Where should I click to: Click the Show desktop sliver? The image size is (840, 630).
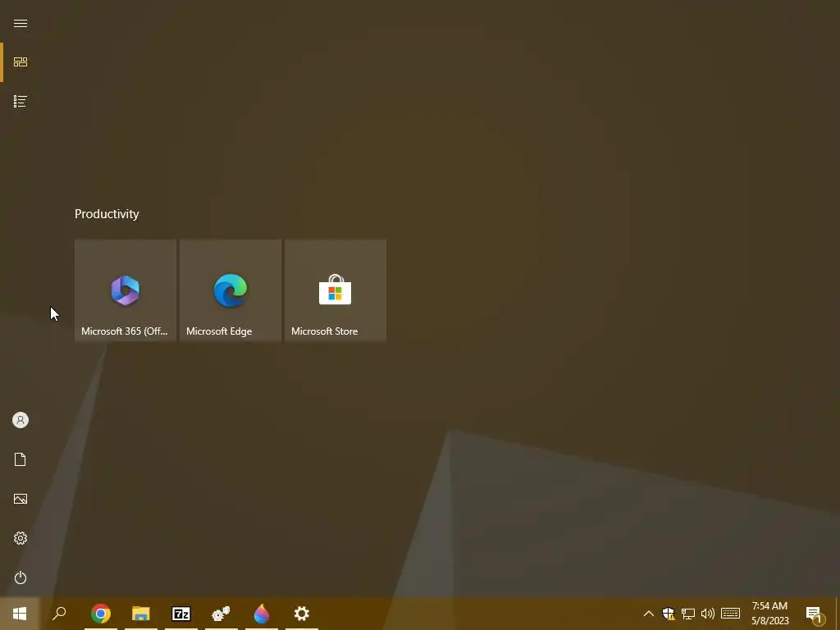pyautogui.click(x=838, y=614)
